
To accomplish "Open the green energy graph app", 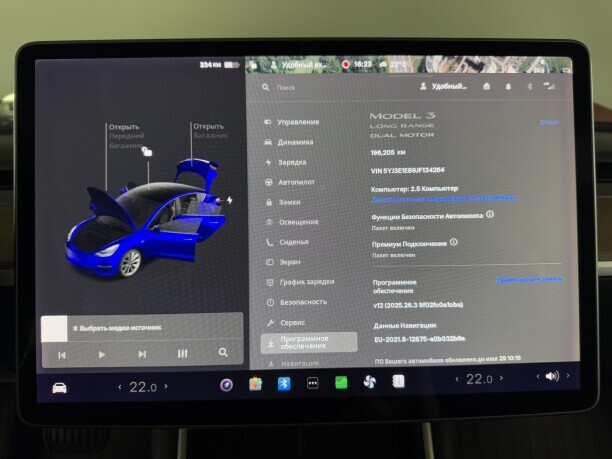I will click(x=341, y=382).
